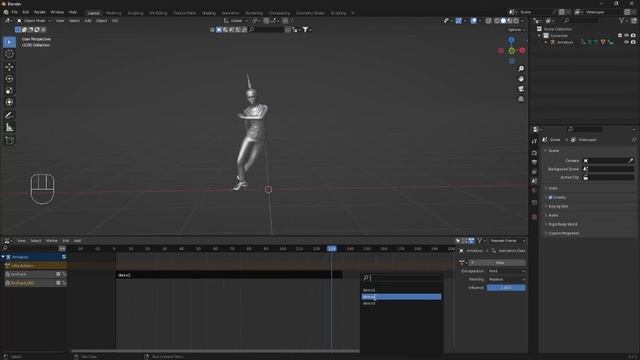Switch to solid viewport shading mode
The image size is (640, 360).
click(x=503, y=21)
